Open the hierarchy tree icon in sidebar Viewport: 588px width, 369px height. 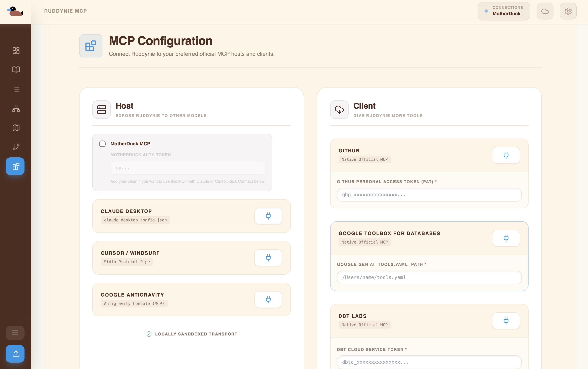point(15,108)
